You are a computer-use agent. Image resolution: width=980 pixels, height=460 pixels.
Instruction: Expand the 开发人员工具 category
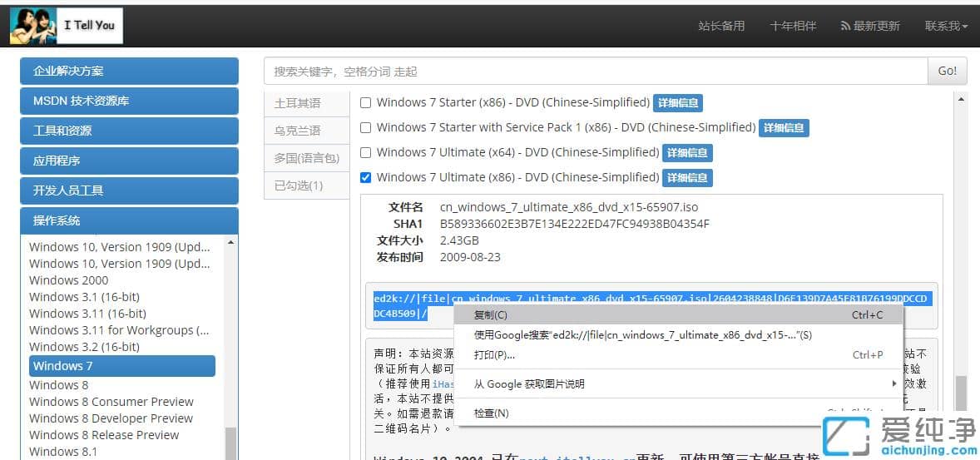[x=130, y=190]
